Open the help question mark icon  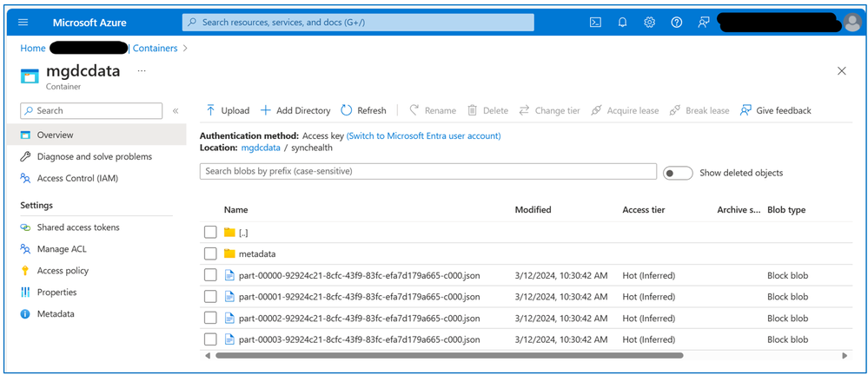[x=676, y=23]
